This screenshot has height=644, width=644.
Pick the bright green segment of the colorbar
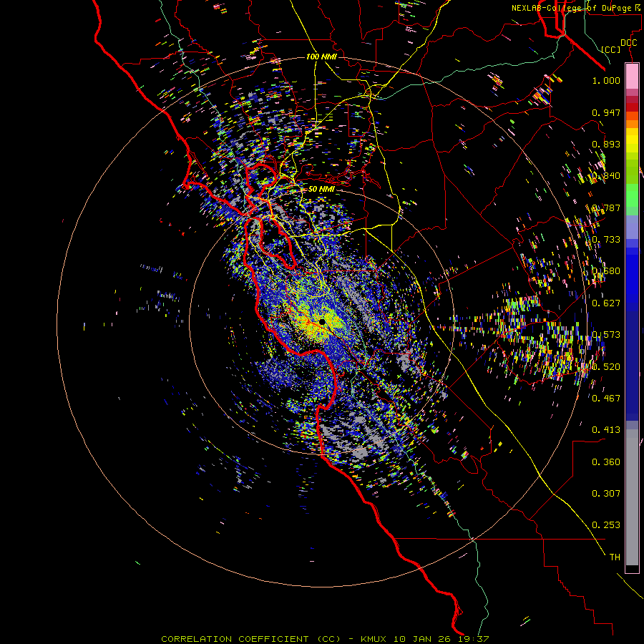tap(632, 195)
